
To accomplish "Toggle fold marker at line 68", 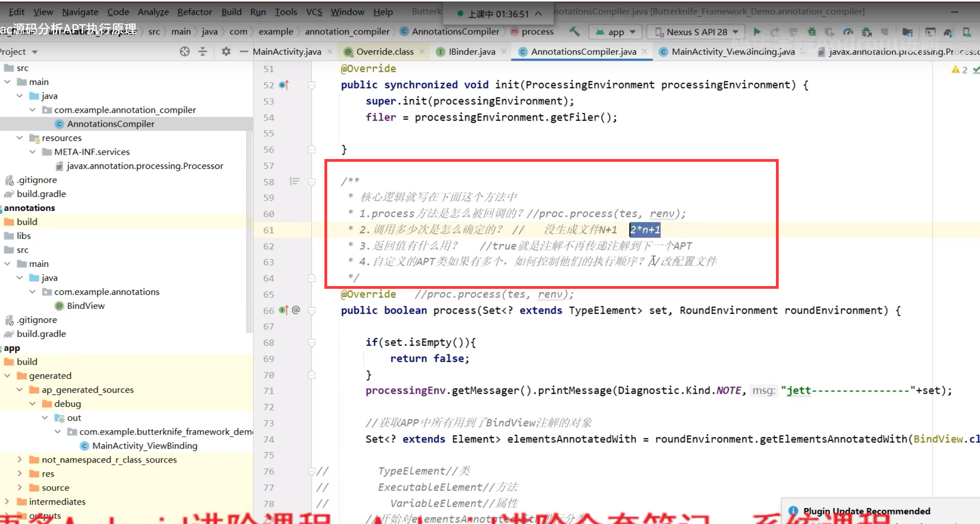I will [312, 342].
